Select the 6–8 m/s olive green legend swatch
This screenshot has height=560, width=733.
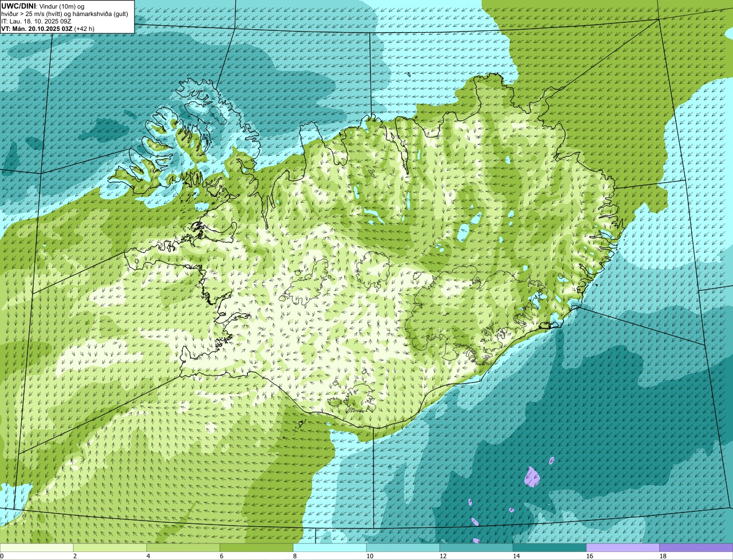[x=257, y=547]
